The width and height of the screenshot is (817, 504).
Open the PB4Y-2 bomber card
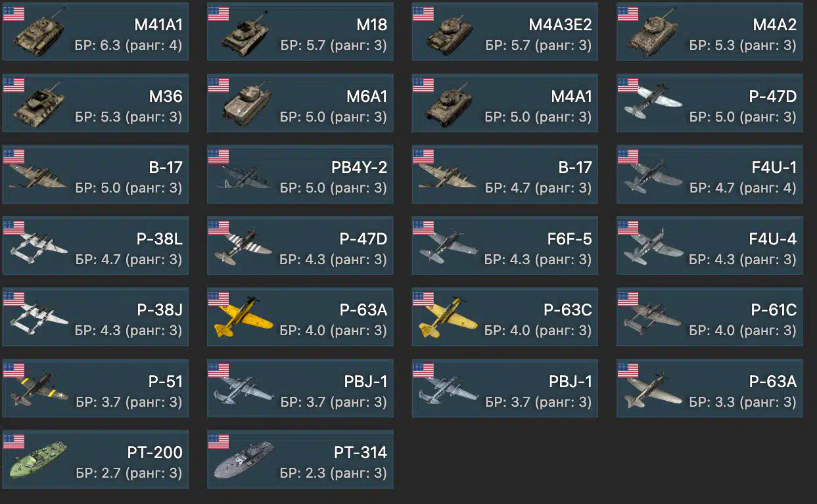click(x=300, y=175)
